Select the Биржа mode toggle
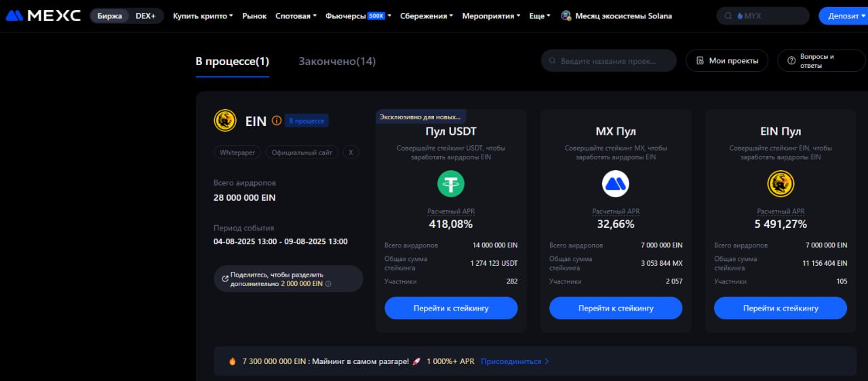Viewport: 868px width, 381px height. [x=109, y=16]
